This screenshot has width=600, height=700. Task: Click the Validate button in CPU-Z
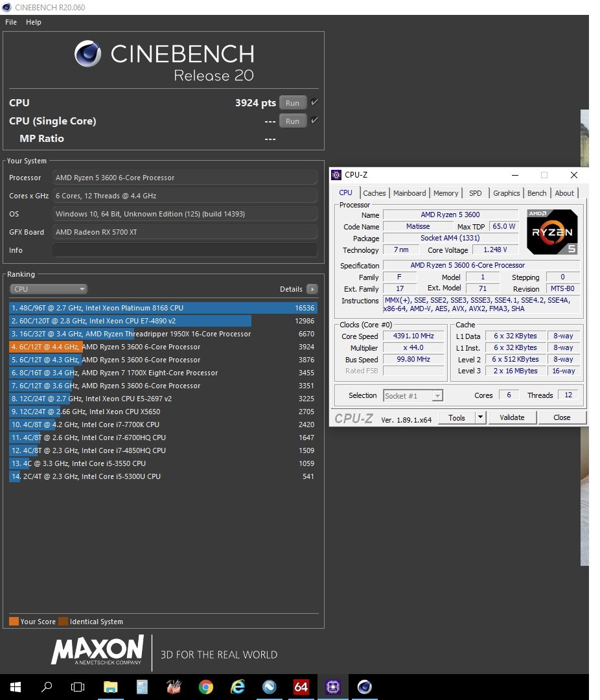click(x=512, y=417)
